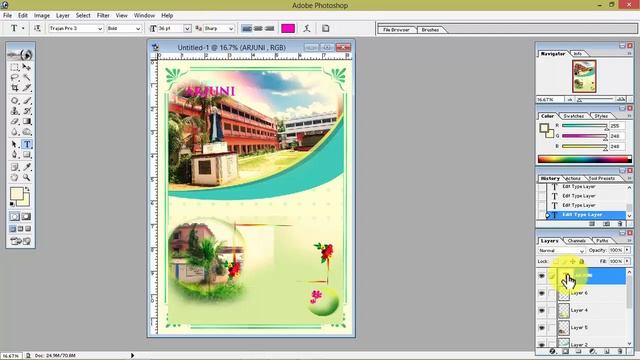This screenshot has width=640, height=360.
Task: Select the Rectangular Marquee tool
Action: (15, 67)
